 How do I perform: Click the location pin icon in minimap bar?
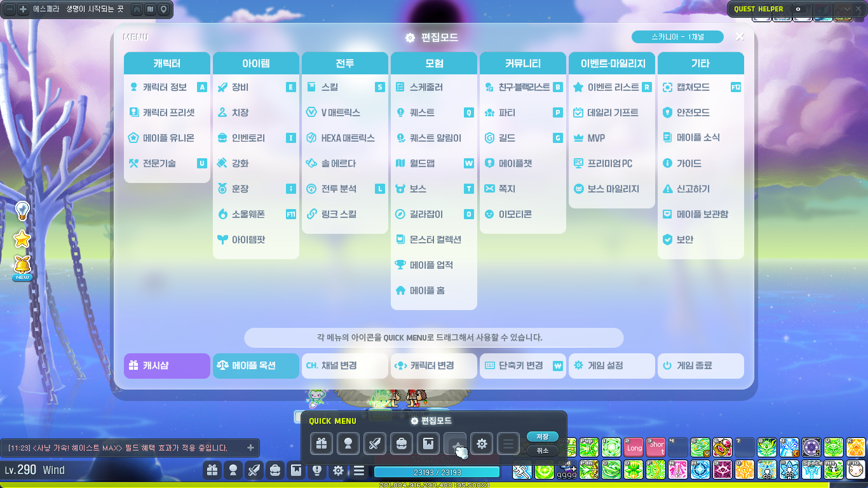coord(163,10)
